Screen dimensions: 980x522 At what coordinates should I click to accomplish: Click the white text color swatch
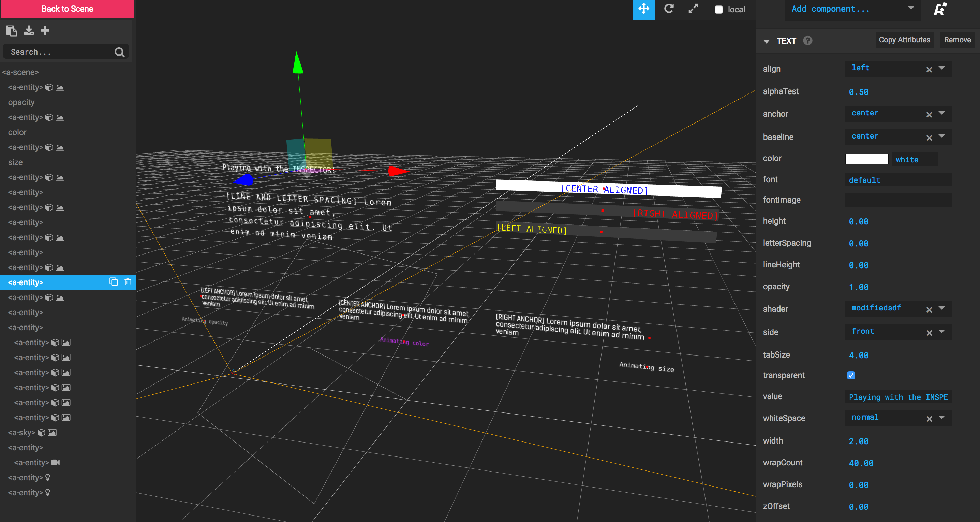coord(866,159)
